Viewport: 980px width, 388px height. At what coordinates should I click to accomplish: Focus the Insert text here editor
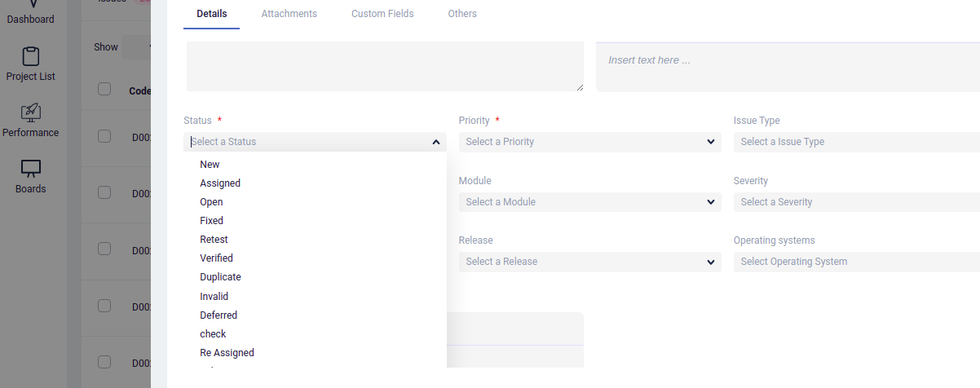(788, 67)
